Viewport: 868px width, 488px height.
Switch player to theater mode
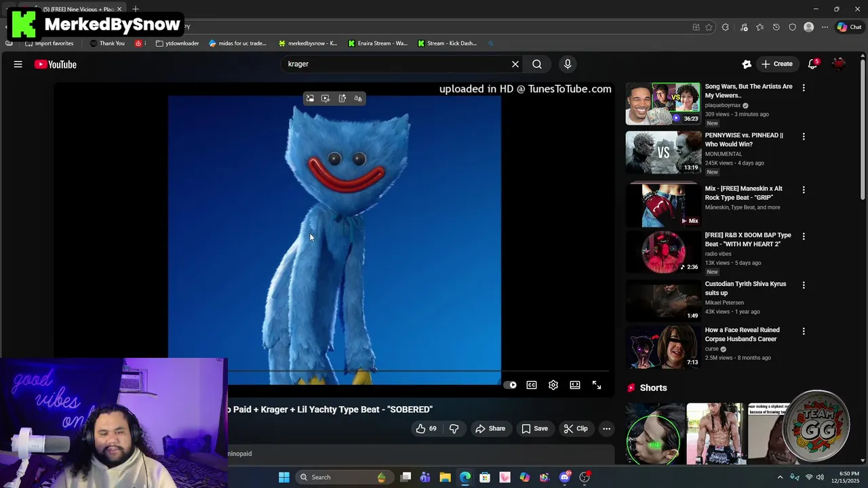point(575,385)
